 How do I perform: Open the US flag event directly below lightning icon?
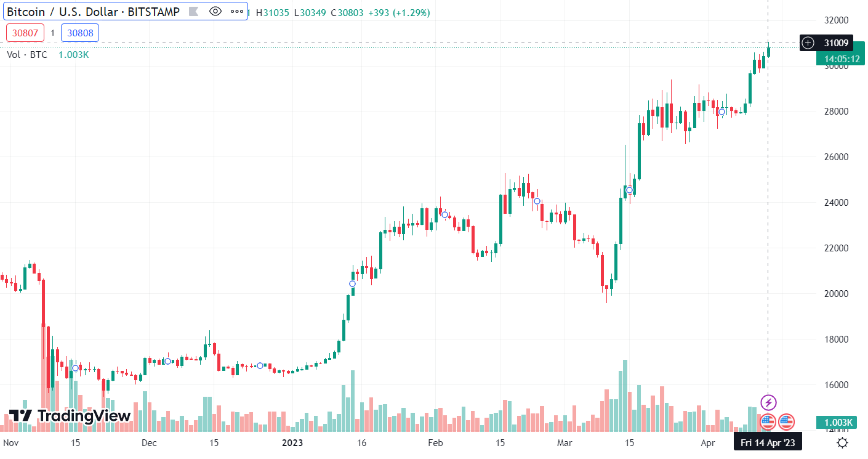coord(767,422)
